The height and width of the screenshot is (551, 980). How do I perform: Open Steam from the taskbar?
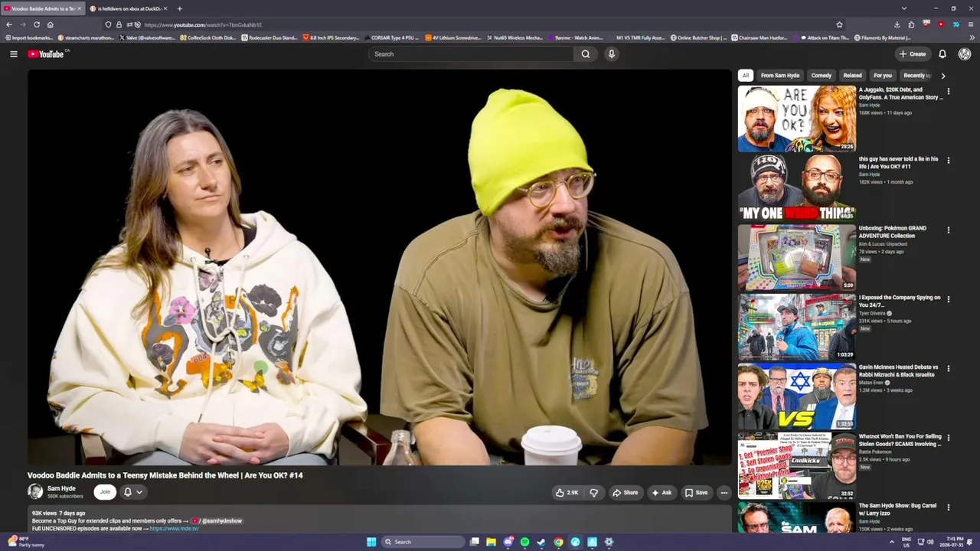click(541, 542)
